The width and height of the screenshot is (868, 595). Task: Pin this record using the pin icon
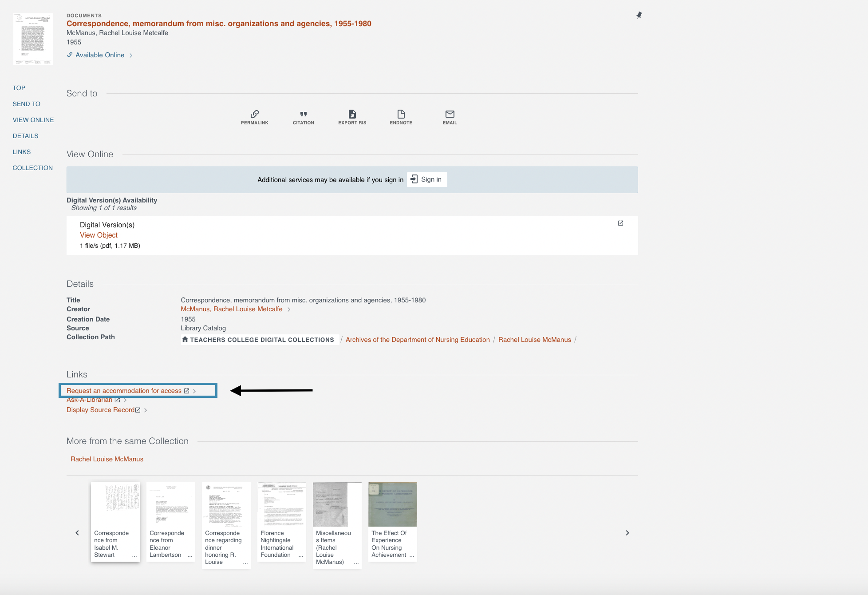639,15
